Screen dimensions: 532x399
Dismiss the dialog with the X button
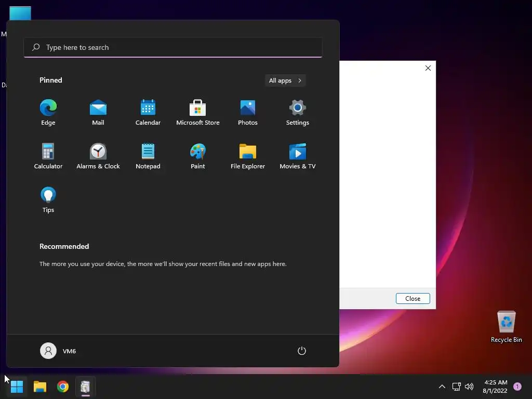pos(428,68)
